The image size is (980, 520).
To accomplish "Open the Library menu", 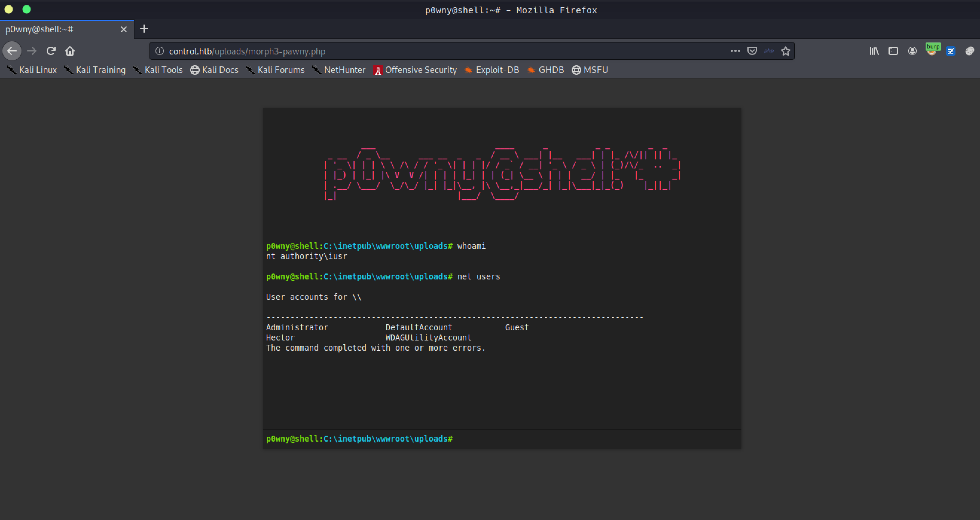I will (x=874, y=51).
